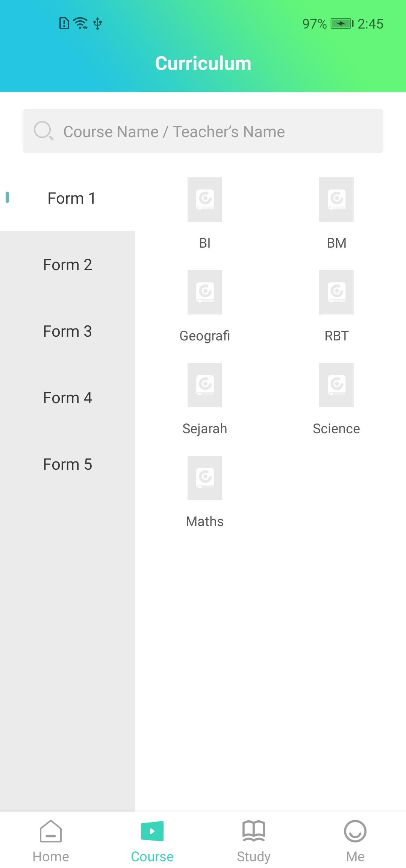The image size is (406, 868).
Task: Switch to Form 3 category
Action: click(x=68, y=331)
